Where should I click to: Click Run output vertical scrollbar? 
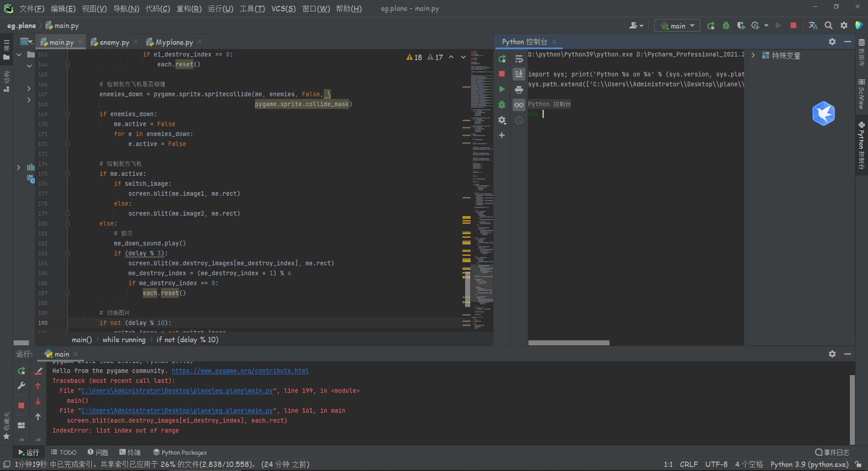pyautogui.click(x=852, y=409)
